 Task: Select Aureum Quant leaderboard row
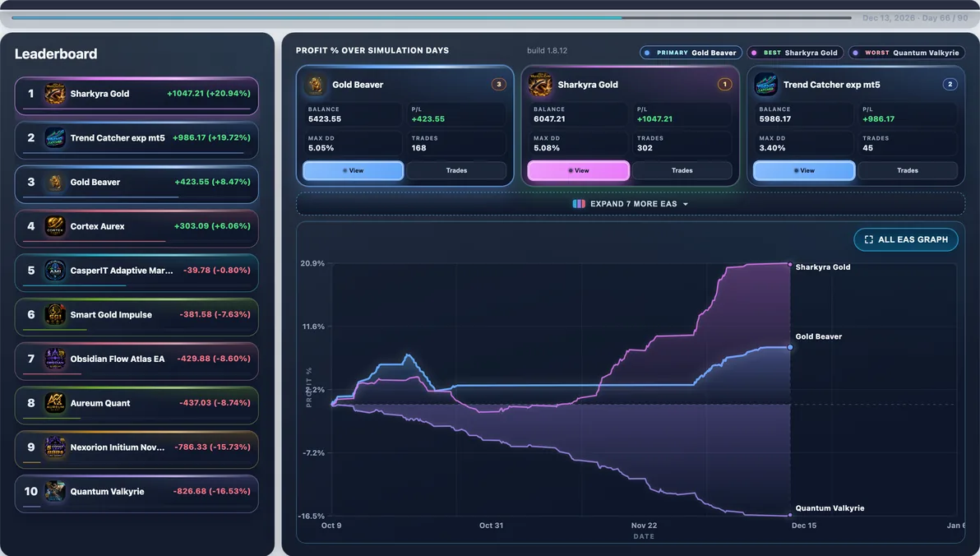click(x=136, y=405)
